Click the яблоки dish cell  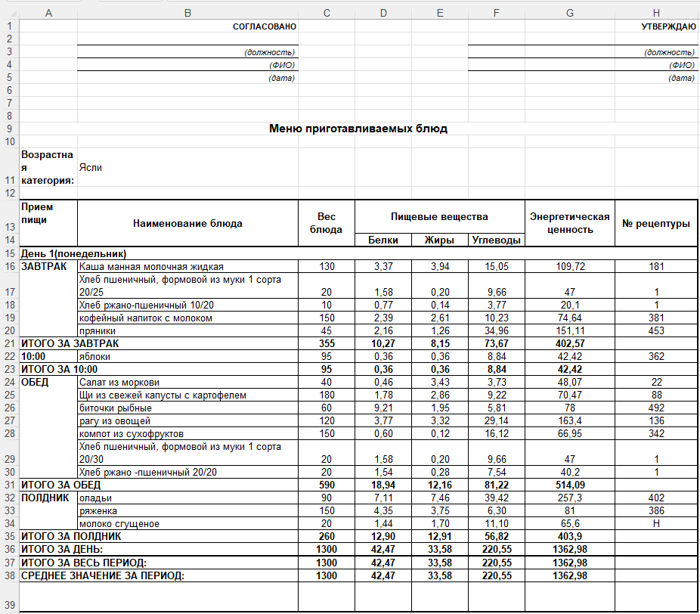coord(187,356)
